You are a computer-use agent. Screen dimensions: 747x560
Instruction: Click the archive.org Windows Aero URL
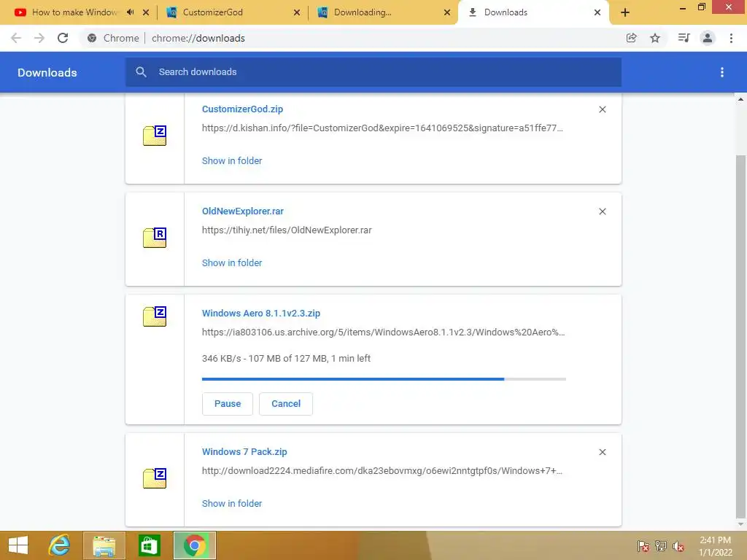coord(384,332)
